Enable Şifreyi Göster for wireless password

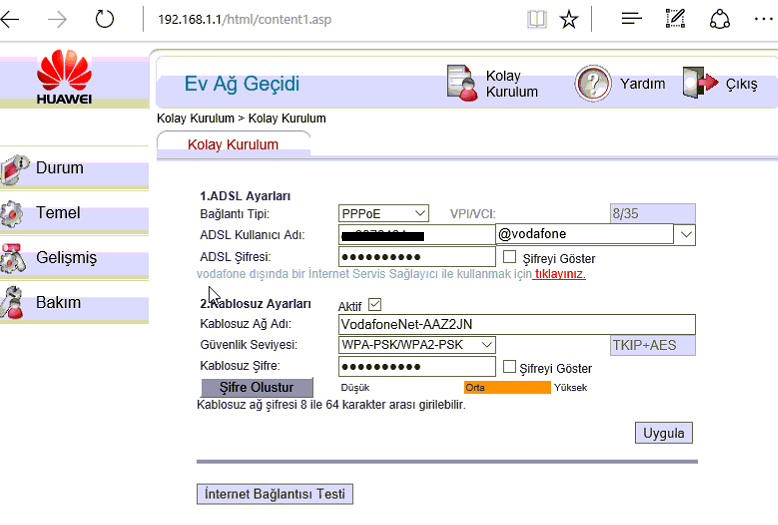coord(510,367)
